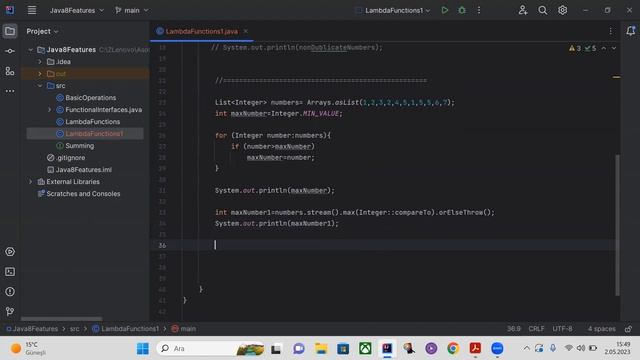The image size is (640, 360).
Task: Open the Structure tool window icon
Action: click(10, 71)
